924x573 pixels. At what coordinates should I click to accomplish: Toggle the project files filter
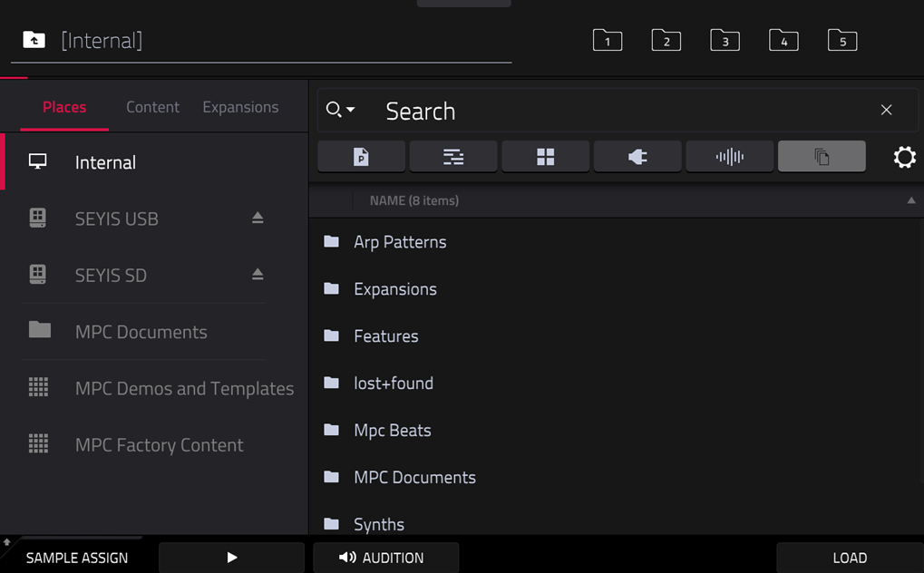tap(361, 156)
